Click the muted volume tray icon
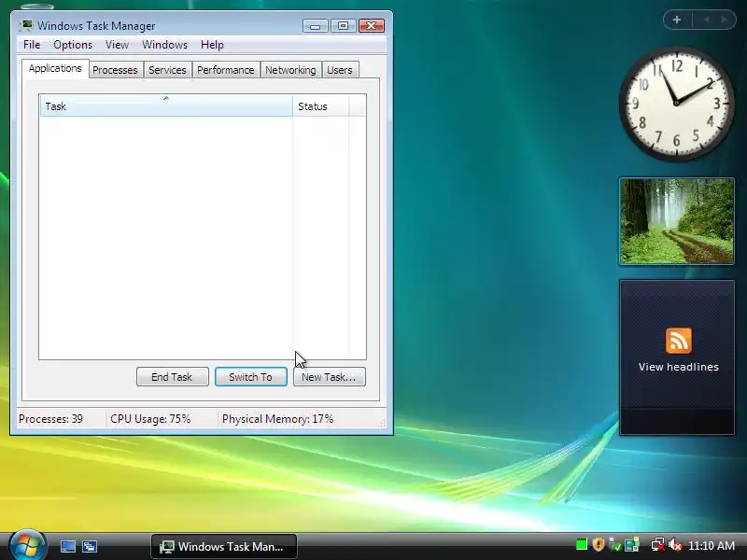 click(674, 545)
